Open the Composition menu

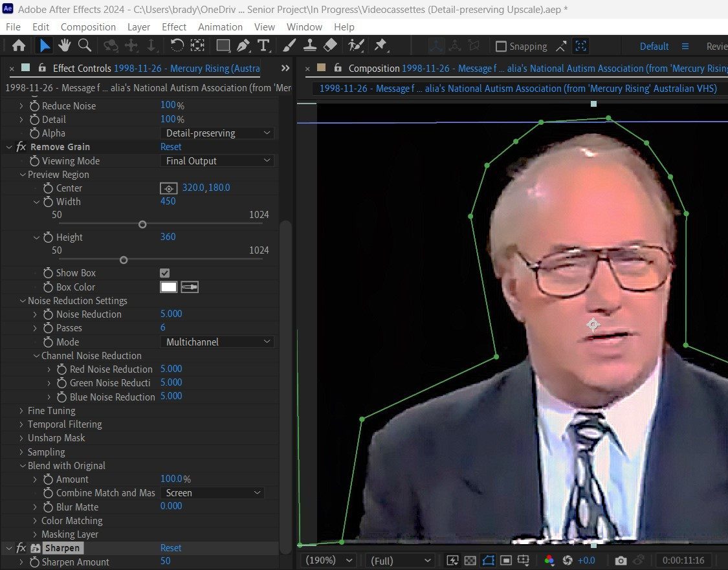tap(88, 27)
